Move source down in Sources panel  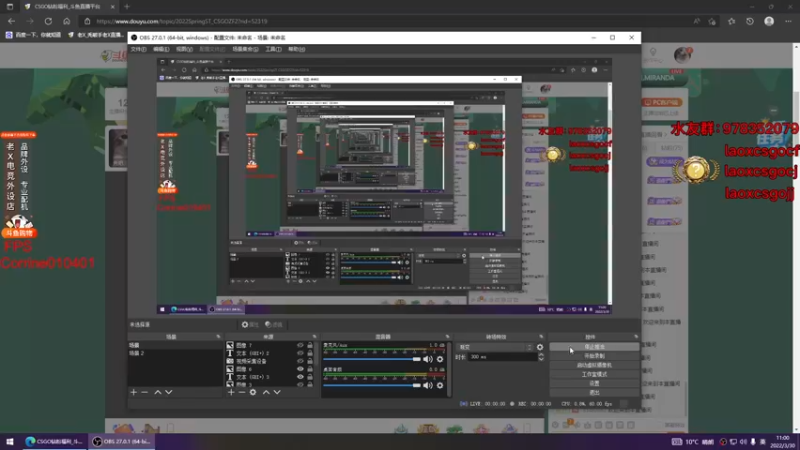tap(277, 392)
